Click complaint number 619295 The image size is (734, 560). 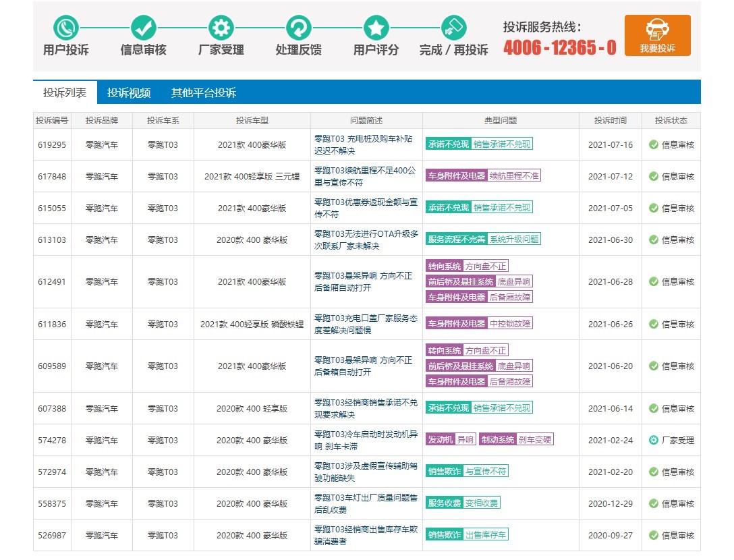click(x=52, y=144)
